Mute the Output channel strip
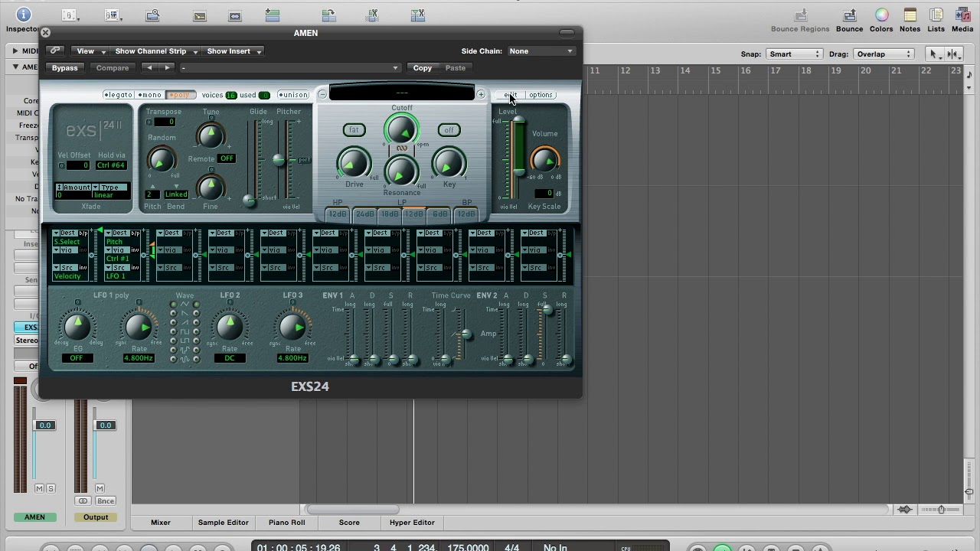The image size is (980, 551). [100, 488]
